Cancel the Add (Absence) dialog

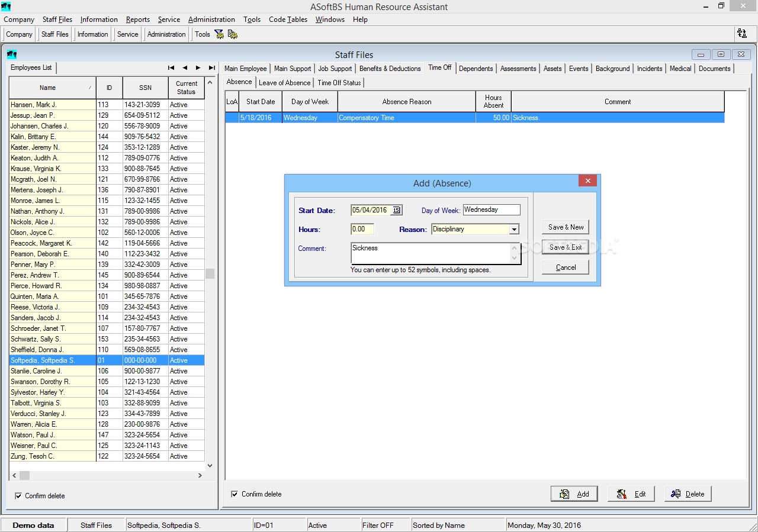click(x=566, y=267)
